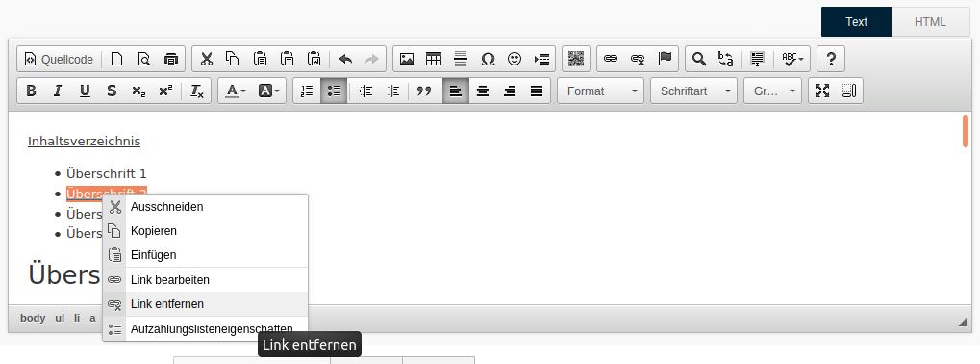
Task: Click the Inhaltsverzeichnis link
Action: (x=85, y=142)
